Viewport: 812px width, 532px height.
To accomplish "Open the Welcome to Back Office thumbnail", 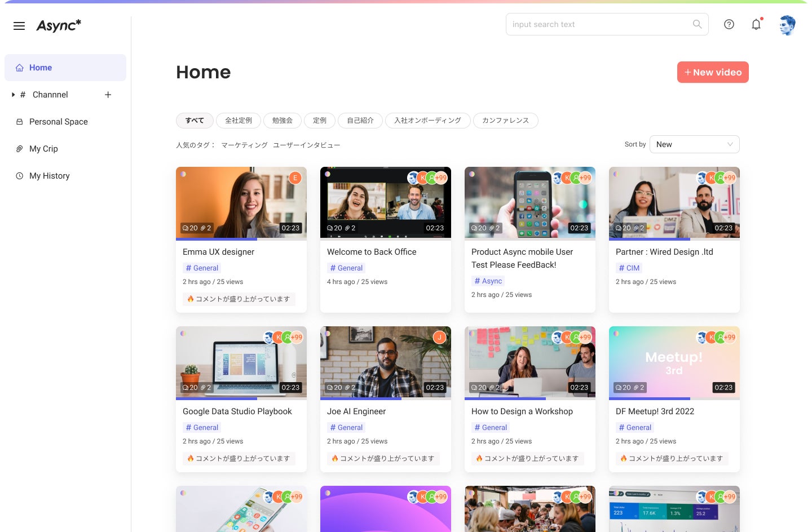I will point(386,202).
